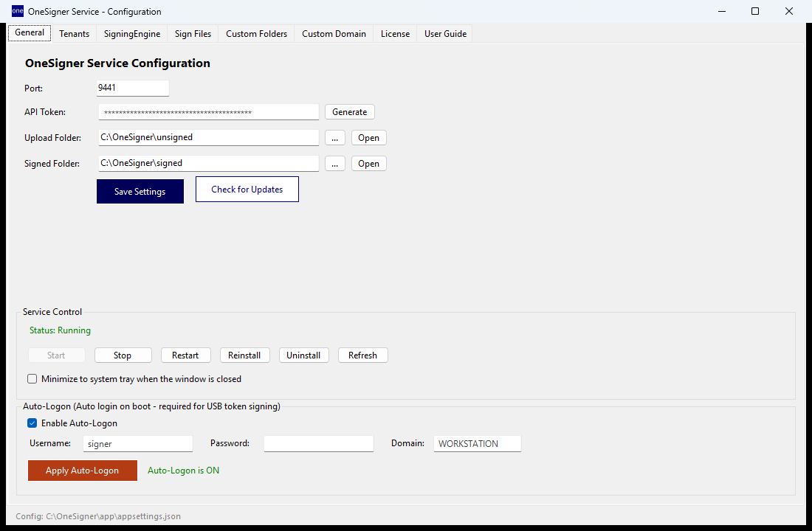812x531 pixels.
Task: Select the Custom Folders tab
Action: pyautogui.click(x=256, y=34)
